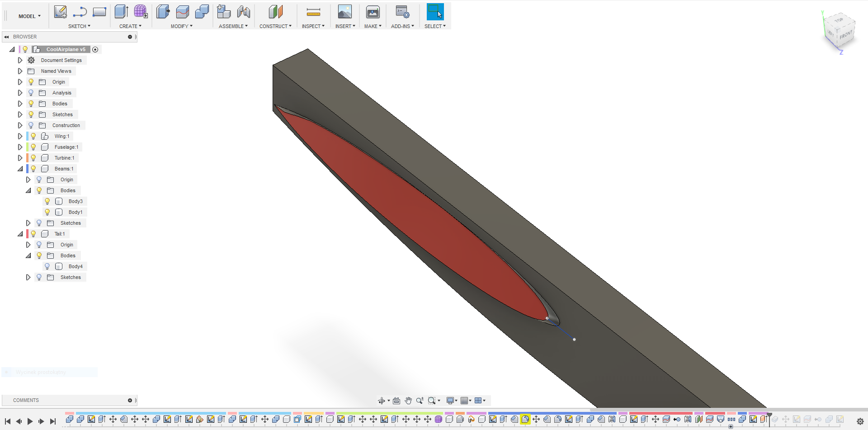Hide the Wing:1 component bulb

tap(33, 136)
